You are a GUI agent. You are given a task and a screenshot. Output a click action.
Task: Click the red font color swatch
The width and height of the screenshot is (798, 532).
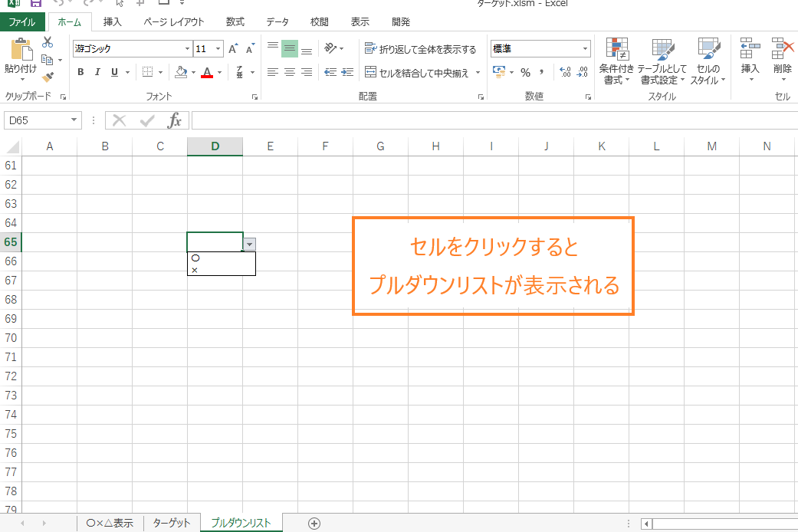pyautogui.click(x=208, y=75)
